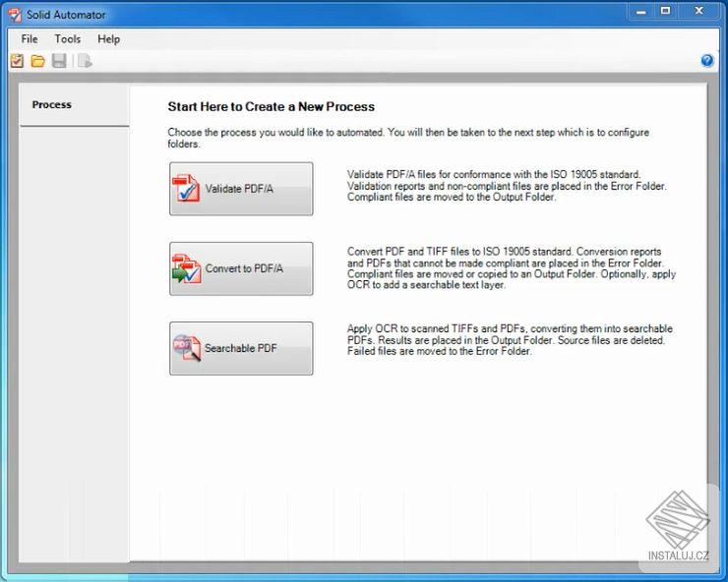This screenshot has width=728, height=582.
Task: Maximize the Solid Automator window
Action: pyautogui.click(x=665, y=11)
